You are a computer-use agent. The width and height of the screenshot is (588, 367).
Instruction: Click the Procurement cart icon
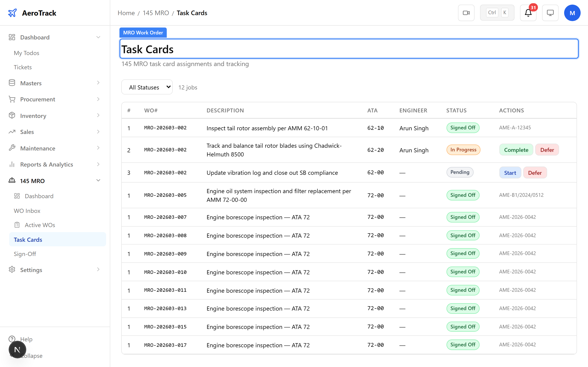[12, 99]
